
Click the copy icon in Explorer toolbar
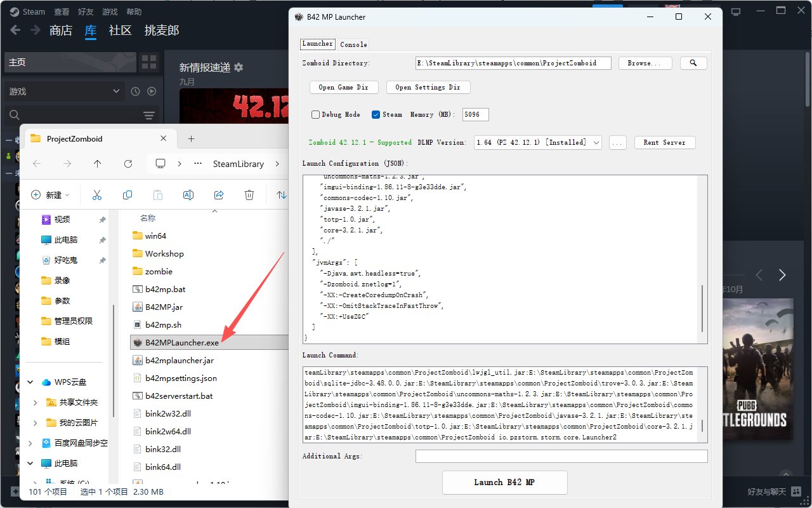coord(128,195)
